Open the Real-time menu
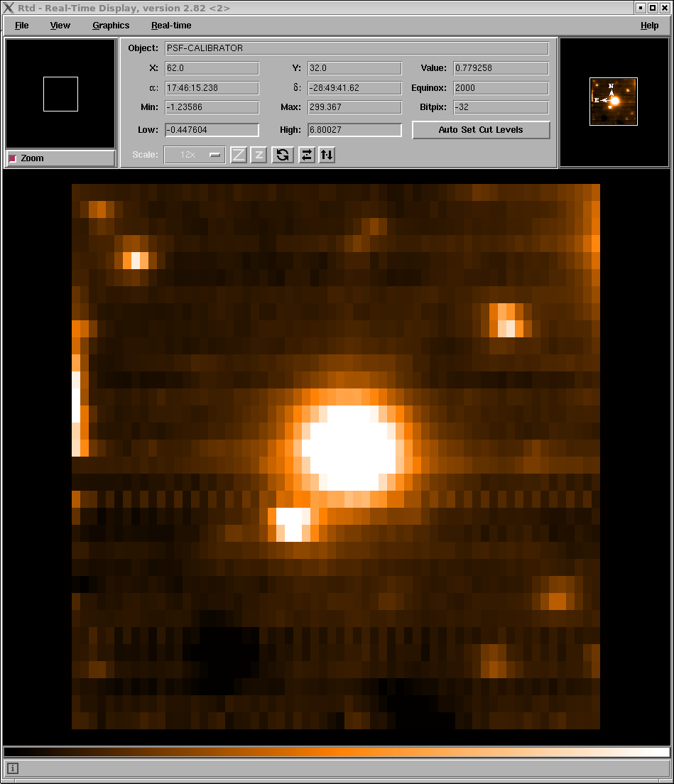Screen dimensions: 674x784 (171, 26)
